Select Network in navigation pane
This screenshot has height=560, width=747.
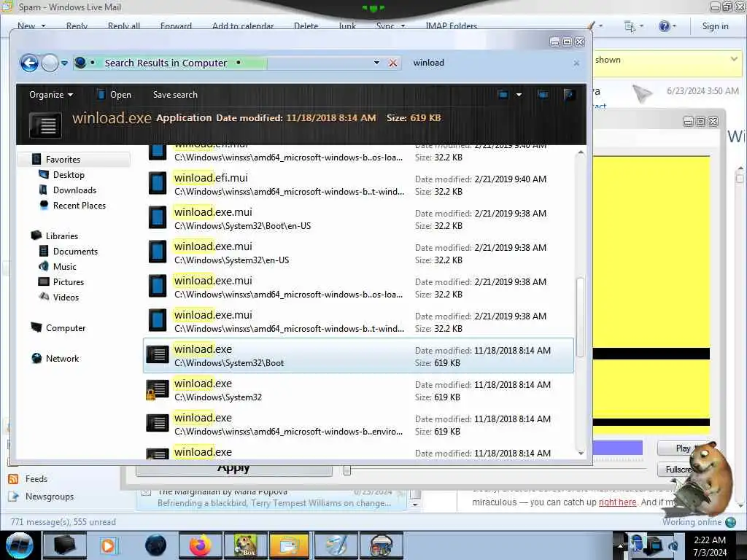(x=62, y=358)
